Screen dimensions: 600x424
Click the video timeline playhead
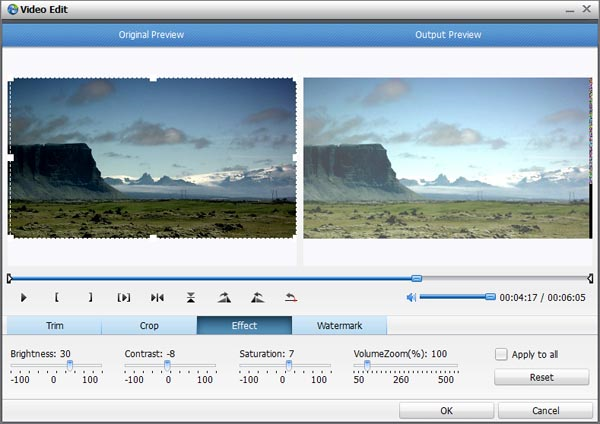click(x=417, y=278)
